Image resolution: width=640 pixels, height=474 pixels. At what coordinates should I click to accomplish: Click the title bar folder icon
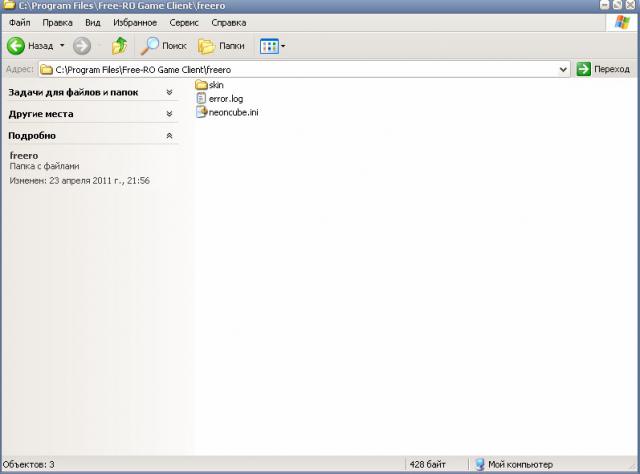9,5
